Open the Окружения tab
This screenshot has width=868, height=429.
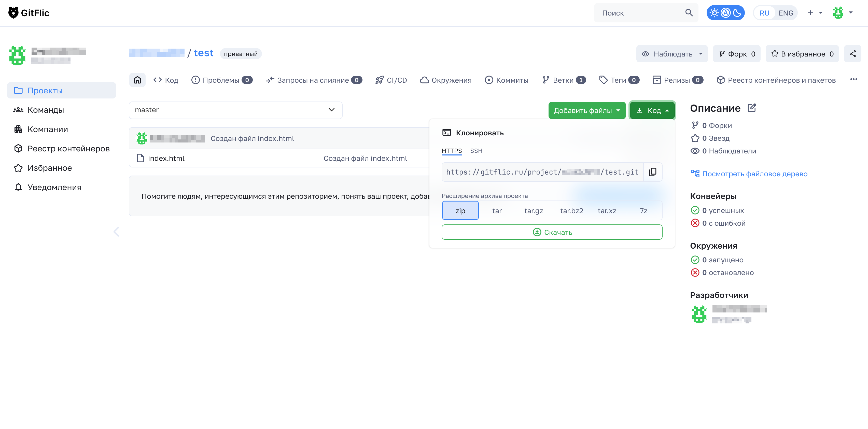445,80
